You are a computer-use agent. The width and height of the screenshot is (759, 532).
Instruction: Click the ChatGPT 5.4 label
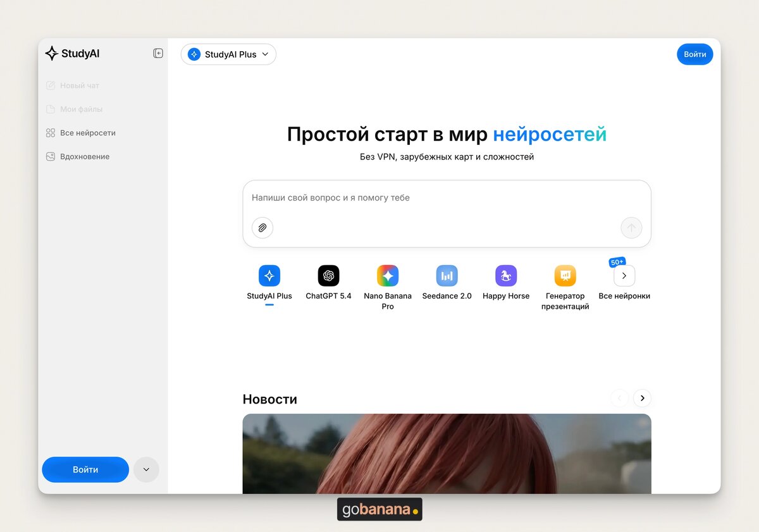pyautogui.click(x=328, y=296)
